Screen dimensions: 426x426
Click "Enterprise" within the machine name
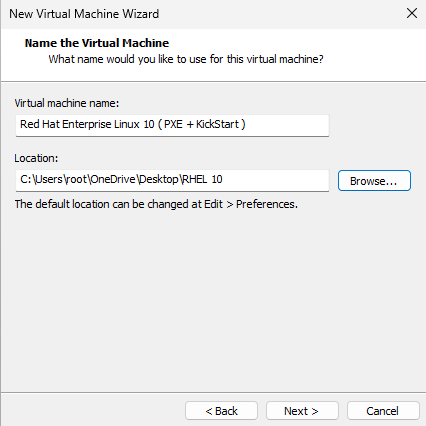(x=87, y=124)
